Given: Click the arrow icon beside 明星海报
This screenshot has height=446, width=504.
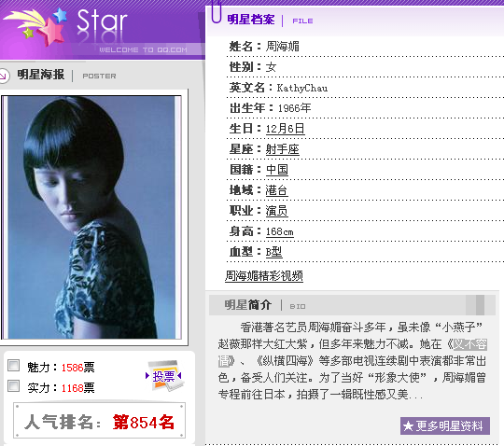Looking at the screenshot, I should click(4, 76).
